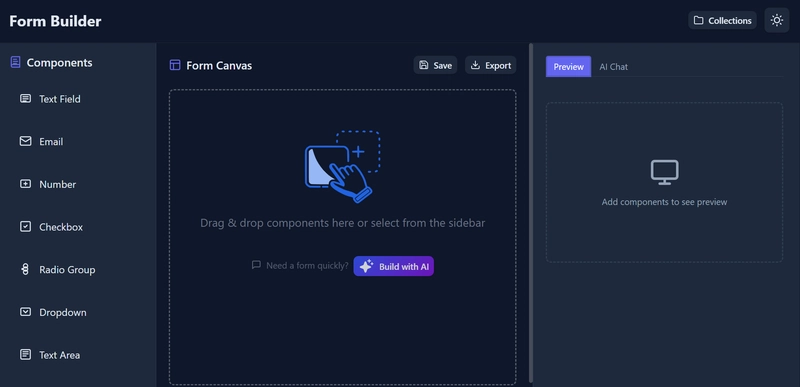Click the Email envelope icon
Image resolution: width=800 pixels, height=387 pixels.
pyautogui.click(x=26, y=141)
